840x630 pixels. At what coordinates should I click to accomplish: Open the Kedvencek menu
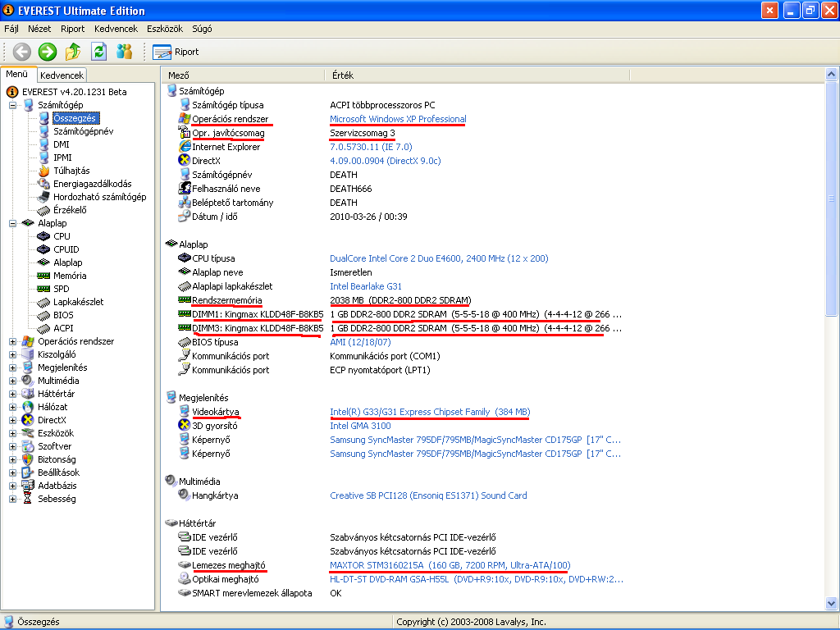[116, 29]
